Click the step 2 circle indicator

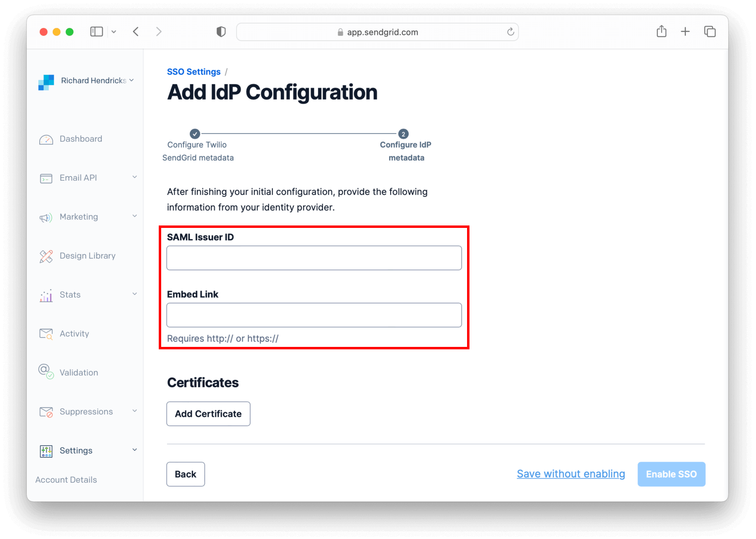[403, 134]
